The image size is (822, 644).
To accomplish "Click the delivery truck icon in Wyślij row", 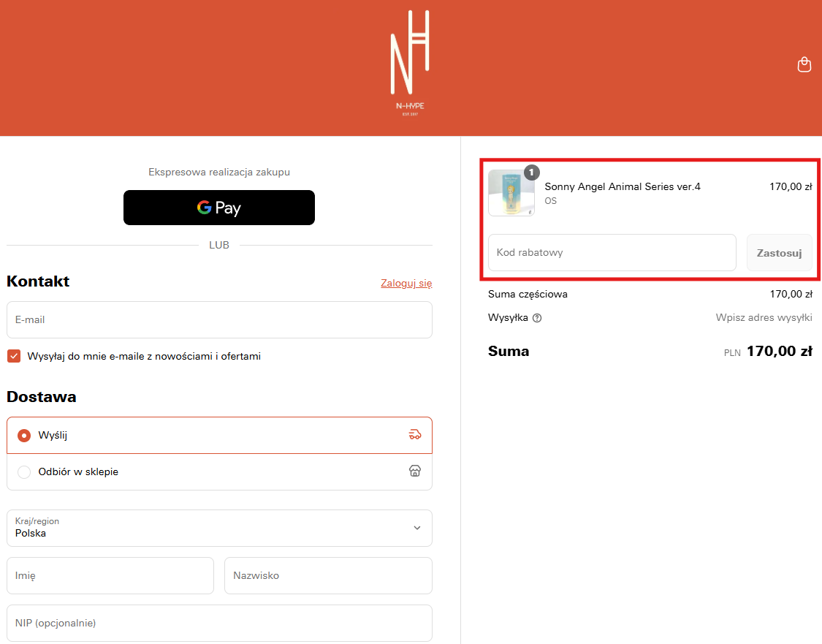I will (x=415, y=435).
